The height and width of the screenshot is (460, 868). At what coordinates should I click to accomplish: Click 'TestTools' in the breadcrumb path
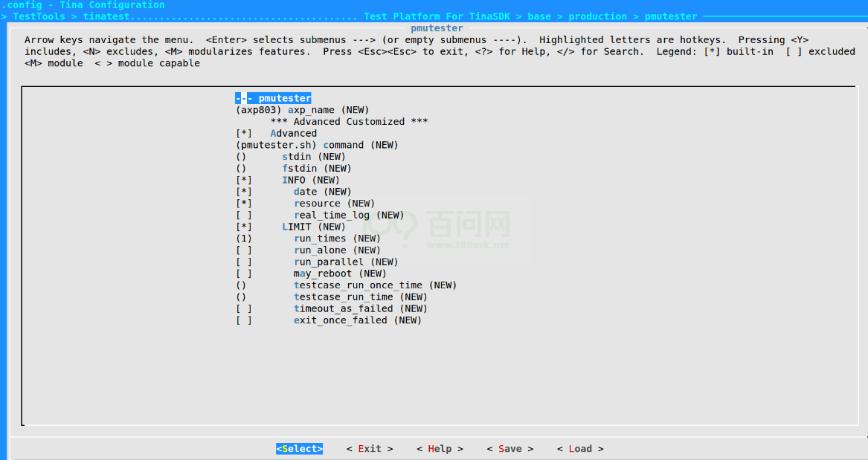pos(39,16)
